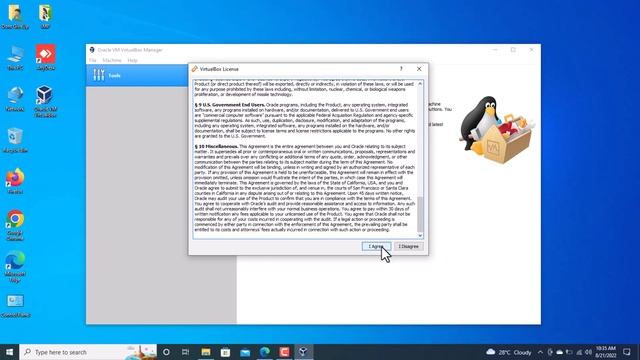Select This PC desktop icon
Viewport: 640px width, 360px height.
[15, 58]
